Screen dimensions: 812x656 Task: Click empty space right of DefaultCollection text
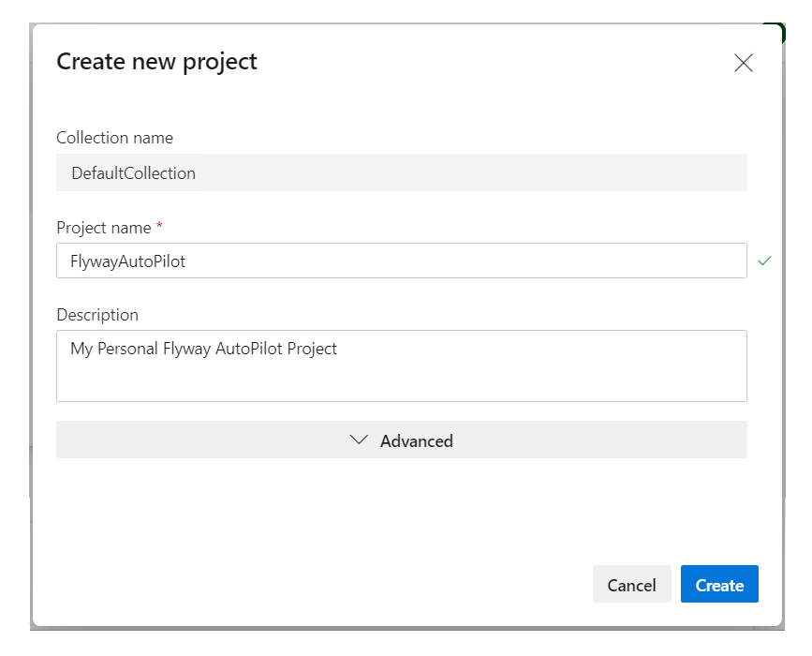coord(468,173)
